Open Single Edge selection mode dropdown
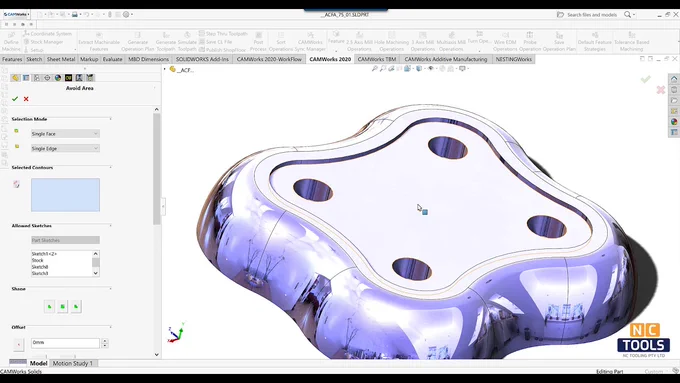Image resolution: width=680 pixels, height=383 pixels. (65, 148)
